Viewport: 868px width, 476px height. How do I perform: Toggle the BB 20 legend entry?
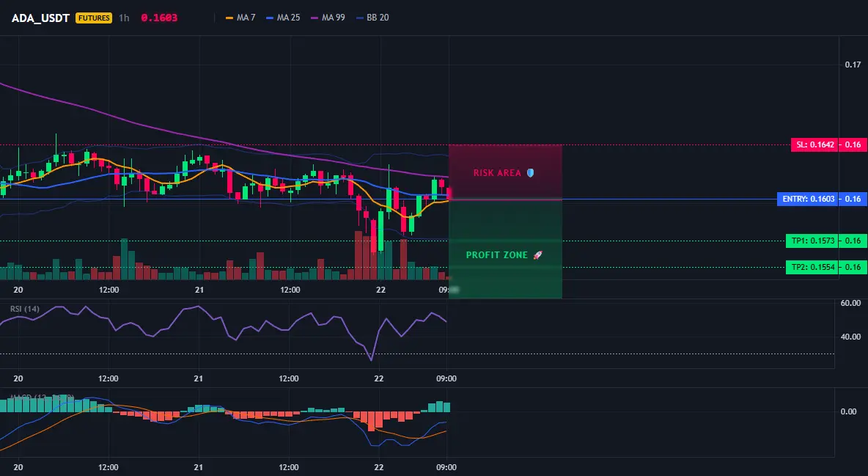coord(372,18)
